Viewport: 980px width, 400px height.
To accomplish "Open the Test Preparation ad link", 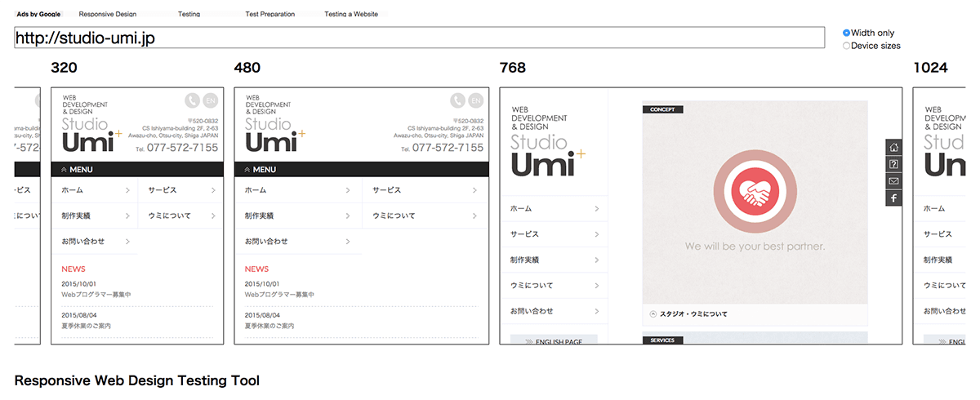I will click(269, 15).
